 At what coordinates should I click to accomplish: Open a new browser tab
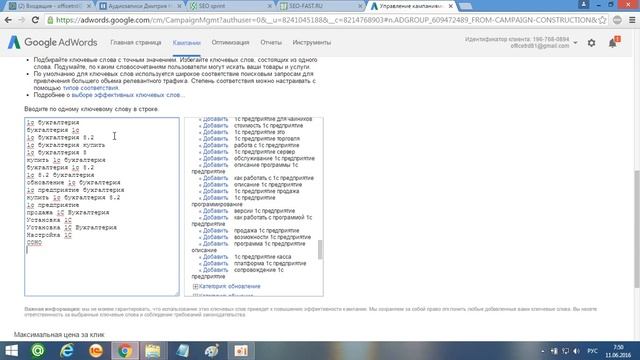pos(465,6)
